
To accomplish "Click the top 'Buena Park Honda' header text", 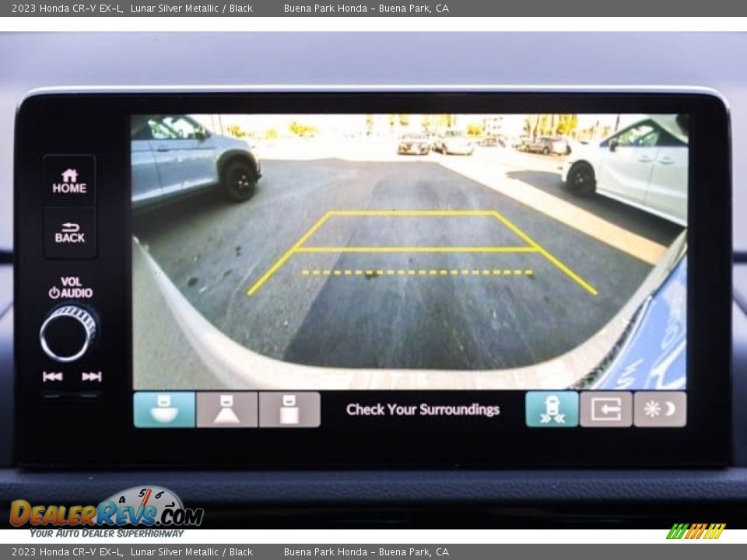I will point(366,9).
